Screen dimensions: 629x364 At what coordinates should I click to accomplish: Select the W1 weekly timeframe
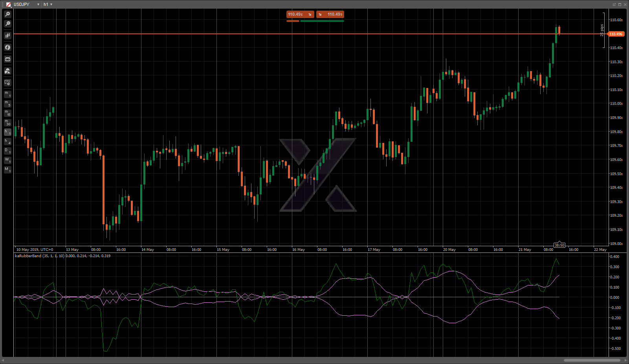(x=7, y=160)
